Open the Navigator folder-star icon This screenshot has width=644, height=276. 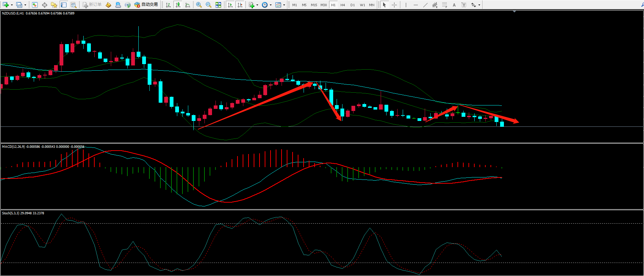[54, 5]
